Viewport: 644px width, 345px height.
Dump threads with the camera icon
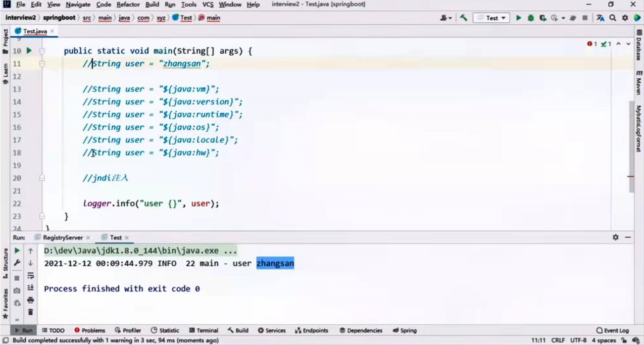coord(17,291)
